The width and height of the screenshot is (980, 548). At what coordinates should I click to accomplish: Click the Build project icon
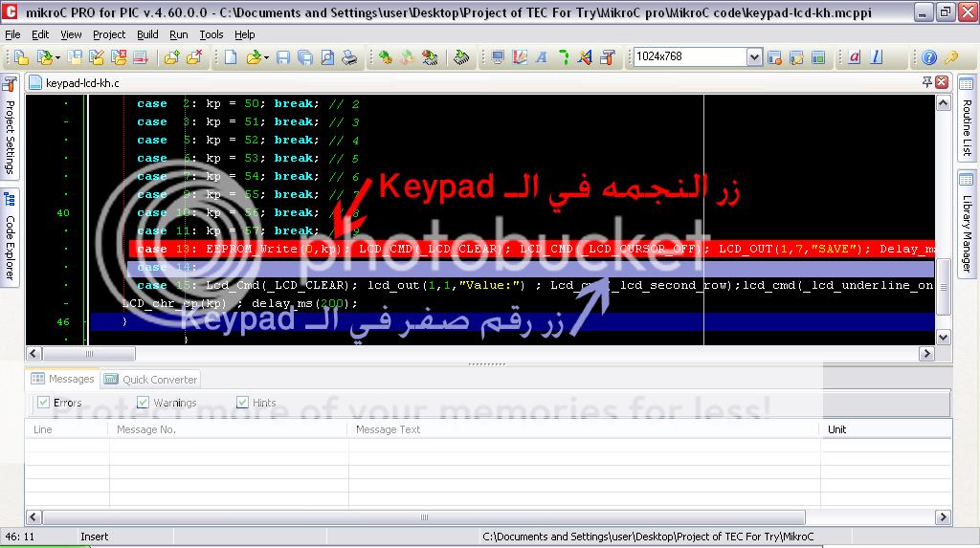tap(386, 57)
